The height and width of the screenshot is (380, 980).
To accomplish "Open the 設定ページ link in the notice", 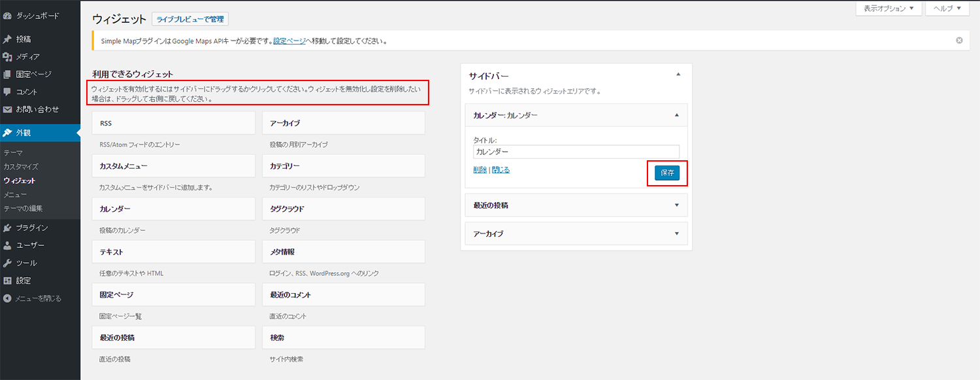I will 287,40.
